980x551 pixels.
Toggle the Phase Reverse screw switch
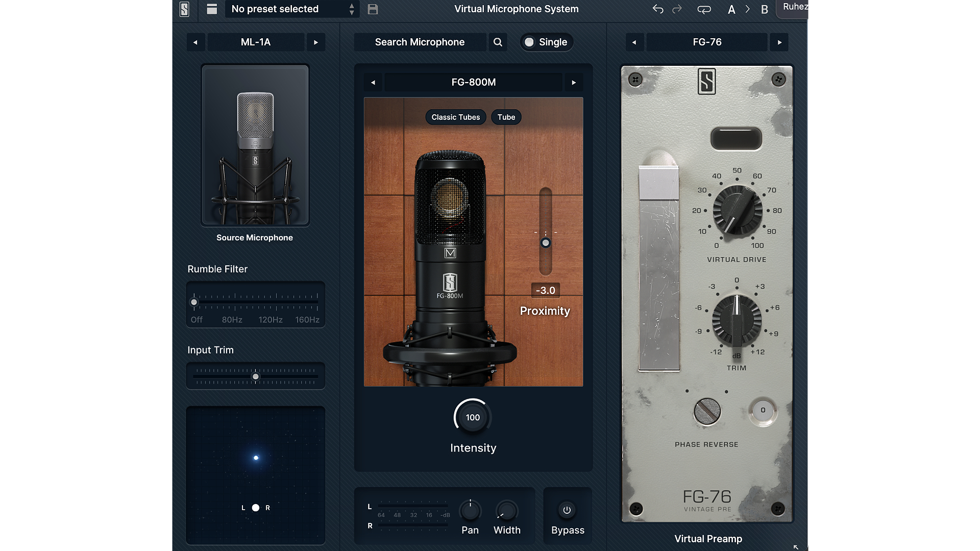(x=707, y=411)
